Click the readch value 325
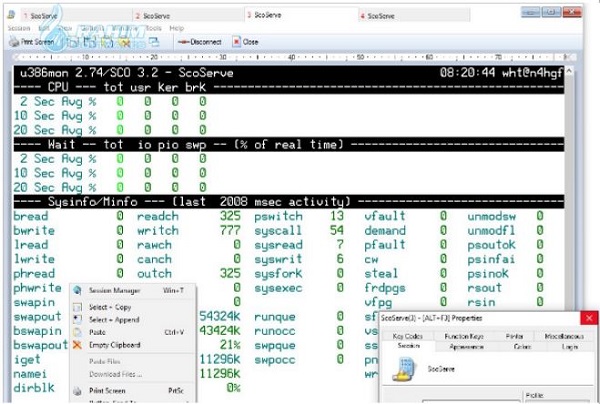 (x=230, y=216)
